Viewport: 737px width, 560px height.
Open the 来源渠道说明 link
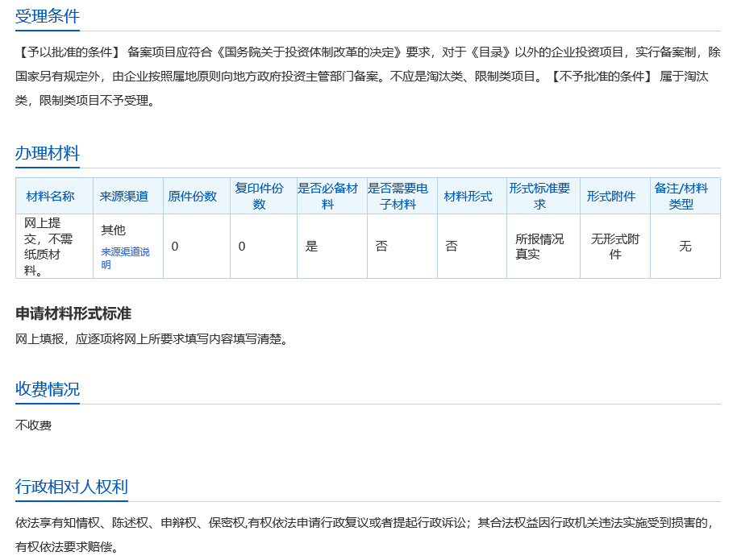click(x=125, y=258)
